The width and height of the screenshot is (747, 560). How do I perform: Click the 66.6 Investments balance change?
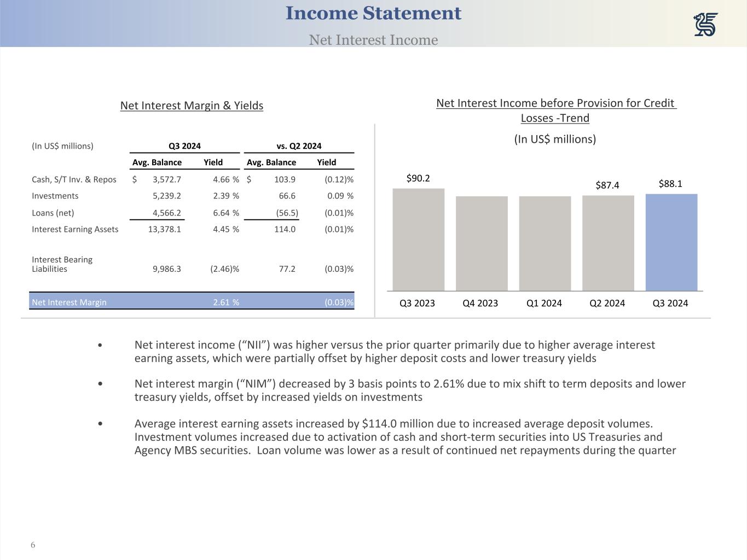tap(287, 196)
